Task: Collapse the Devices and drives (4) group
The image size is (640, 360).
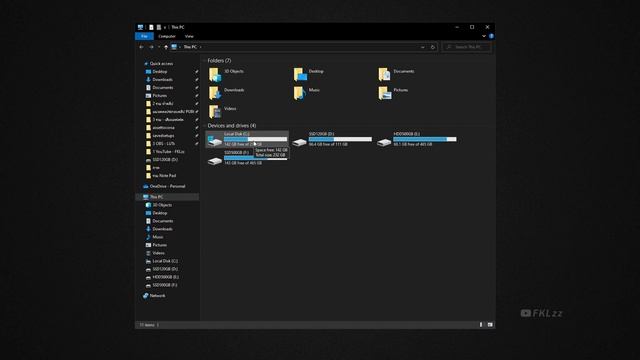Action: coord(205,126)
